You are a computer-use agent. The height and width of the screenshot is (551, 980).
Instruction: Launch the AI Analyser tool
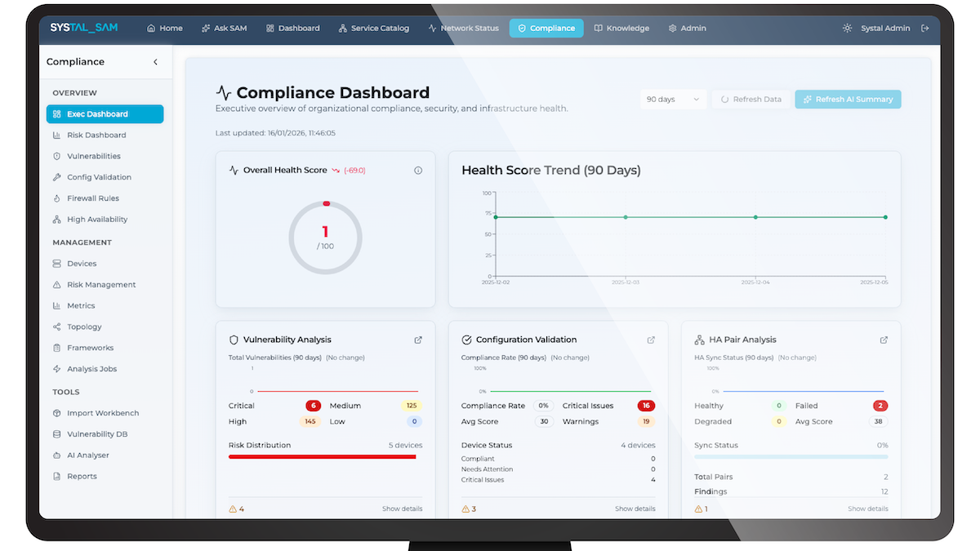tap(88, 455)
